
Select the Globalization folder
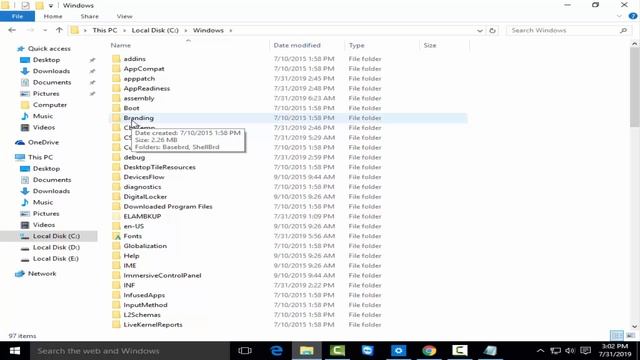145,246
